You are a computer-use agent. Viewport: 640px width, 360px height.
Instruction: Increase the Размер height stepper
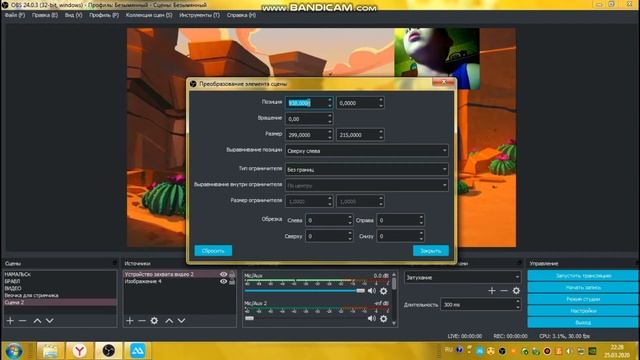coord(381,132)
